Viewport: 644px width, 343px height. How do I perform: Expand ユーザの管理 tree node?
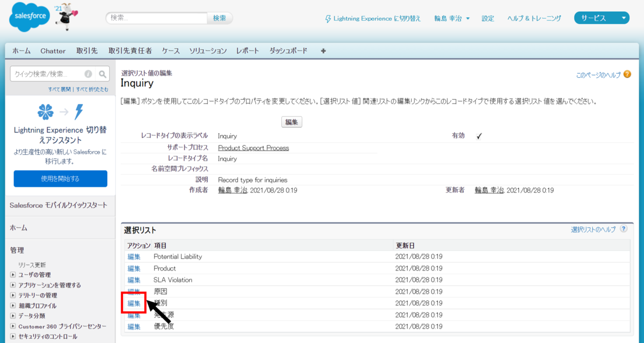13,275
